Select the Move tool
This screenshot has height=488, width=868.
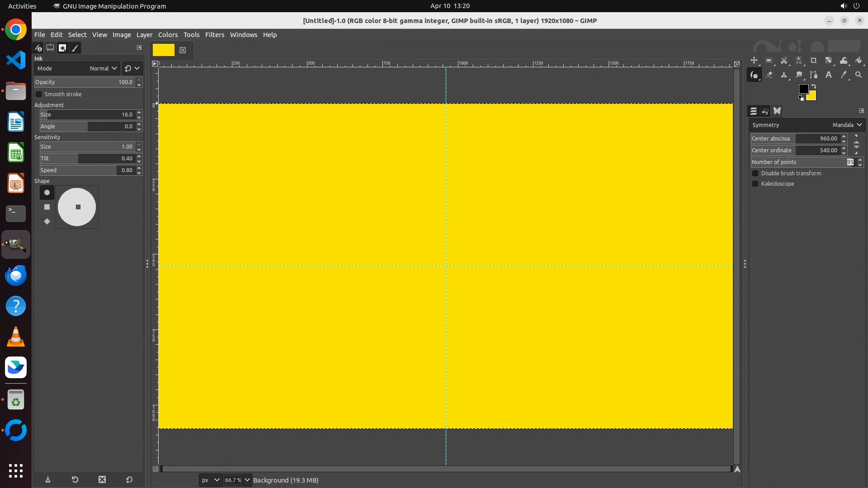pos(754,61)
